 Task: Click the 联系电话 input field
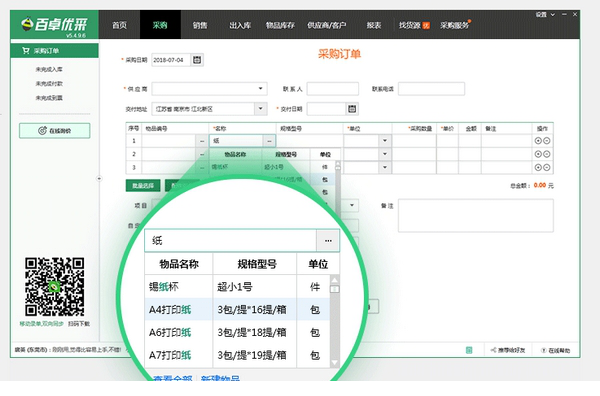[x=431, y=89]
